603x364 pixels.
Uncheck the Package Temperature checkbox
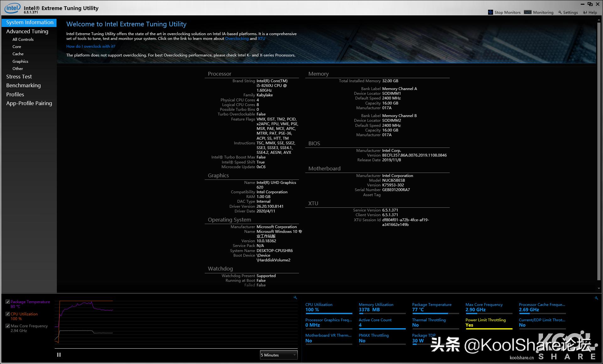[8, 302]
